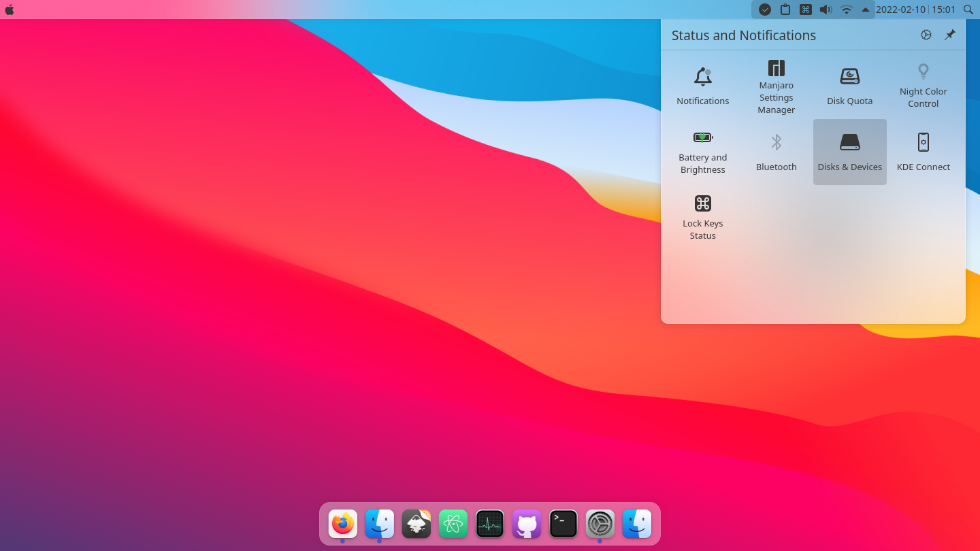Launch Inkscape from the dock

pyautogui.click(x=416, y=524)
